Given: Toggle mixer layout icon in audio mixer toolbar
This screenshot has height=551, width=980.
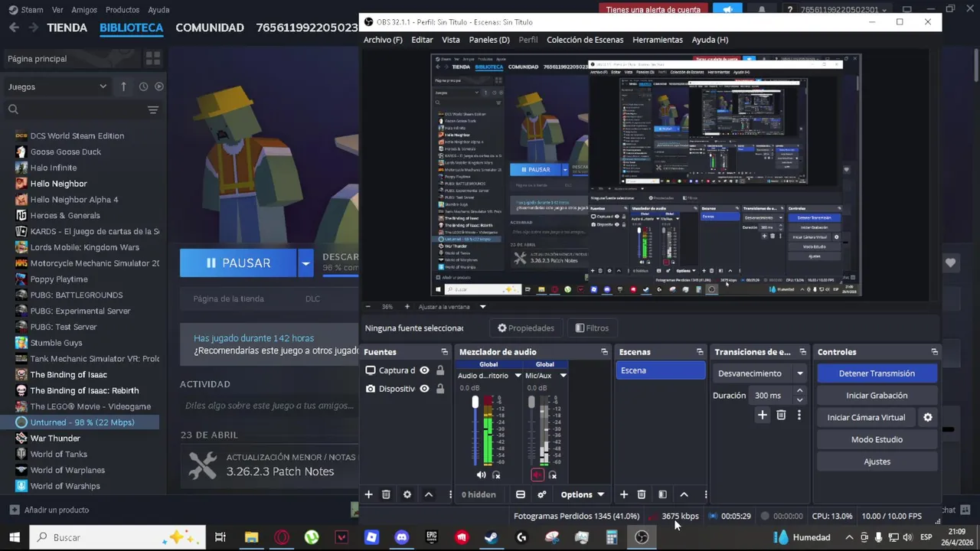Looking at the screenshot, I should point(521,494).
